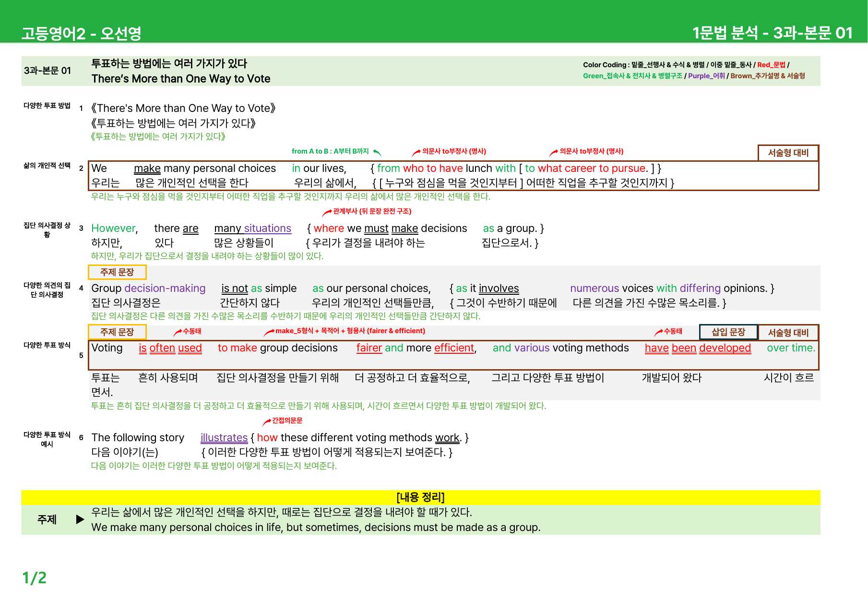This screenshot has height=614, width=868.
Task: Click the Green_접속사 & 전치사 & 병렬구조 legend entry
Action: [x=632, y=76]
